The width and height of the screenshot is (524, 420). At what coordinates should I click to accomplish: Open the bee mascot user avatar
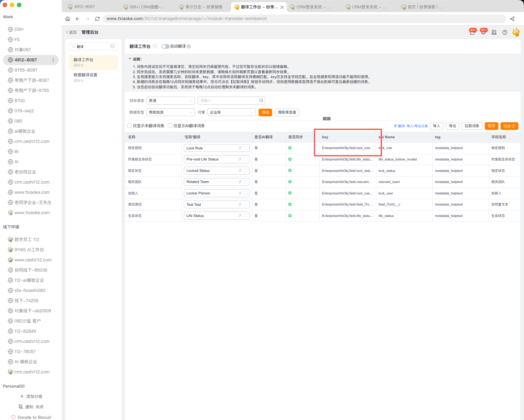tap(516, 32)
